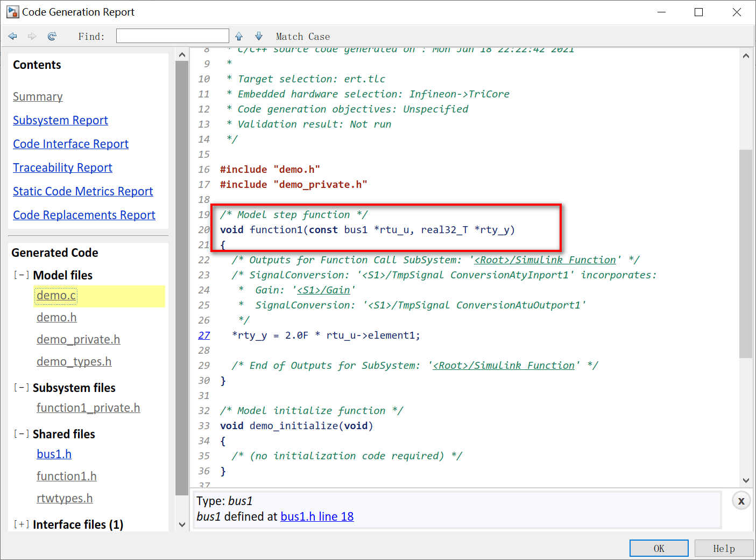Viewport: 756px width, 560px height.
Task: Click the line 27 traceability link
Action: (x=204, y=335)
